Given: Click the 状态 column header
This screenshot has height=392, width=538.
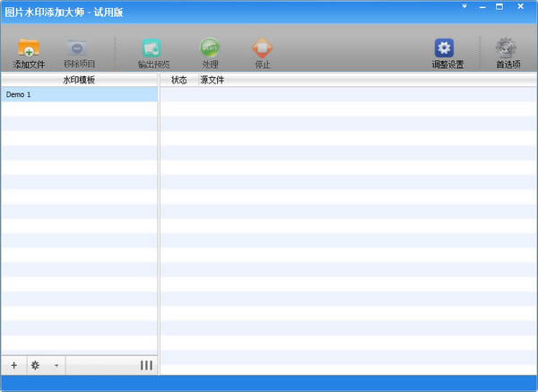Looking at the screenshot, I should point(178,80).
